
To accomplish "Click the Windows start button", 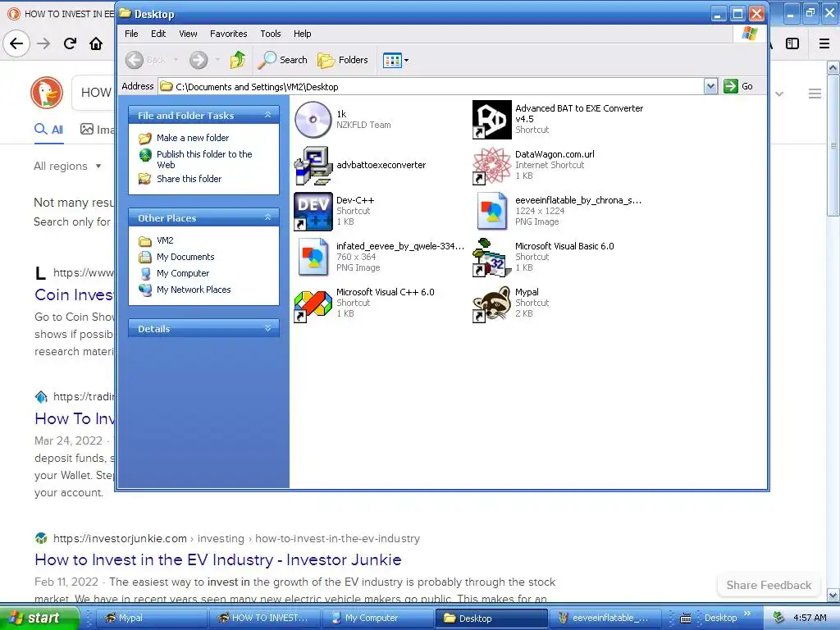I will (x=40, y=618).
